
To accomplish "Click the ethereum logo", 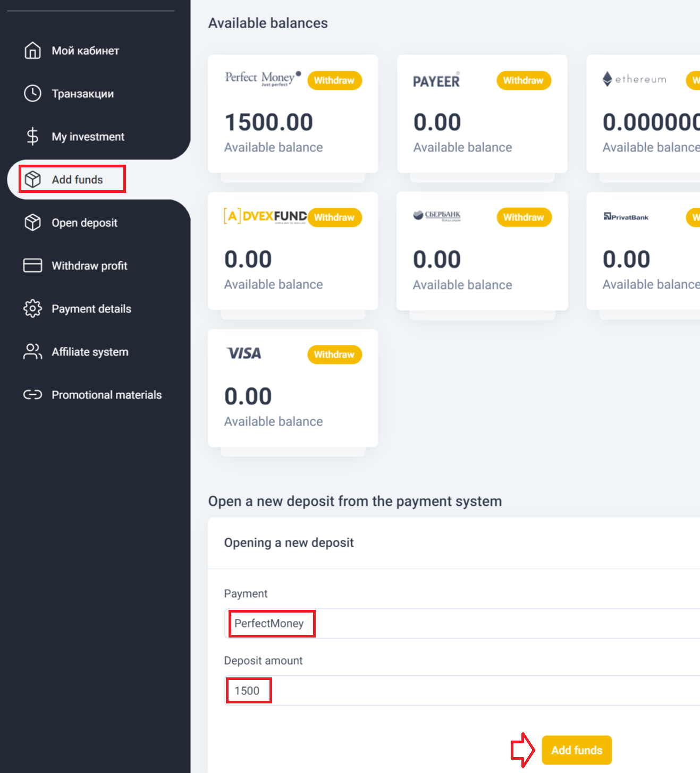I will 634,79.
